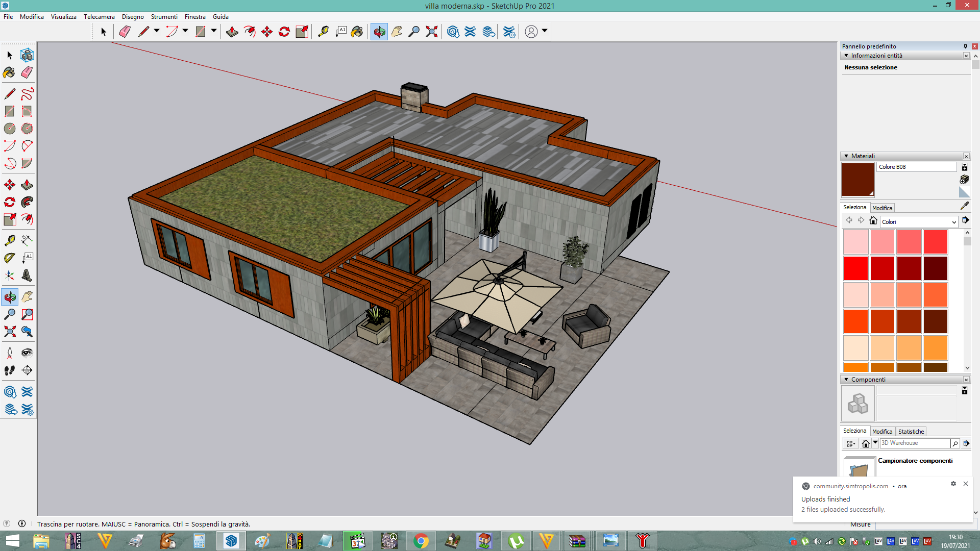Collapse the Informazioni entità section
This screenshot has width=980, height=551.
click(x=846, y=56)
